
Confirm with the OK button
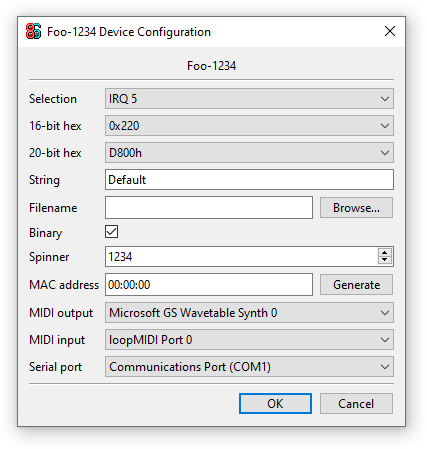[275, 404]
